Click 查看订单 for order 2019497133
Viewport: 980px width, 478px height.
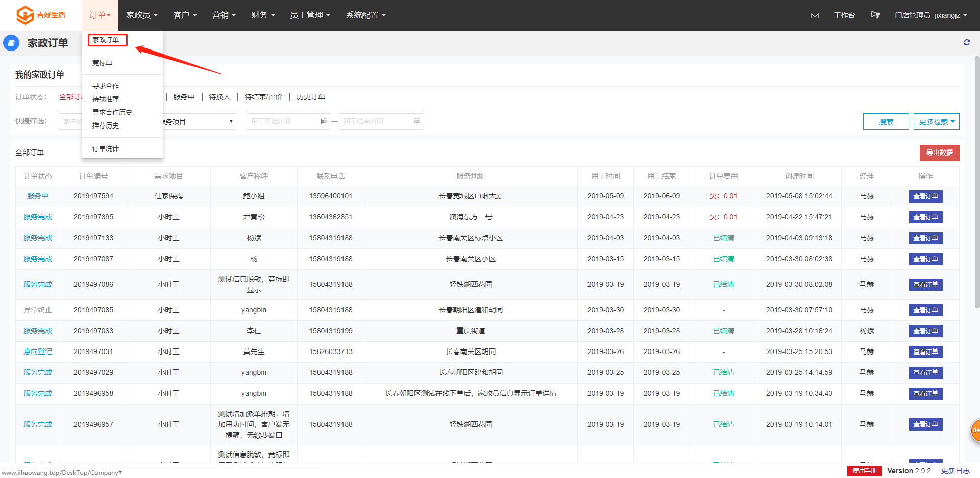tap(925, 238)
